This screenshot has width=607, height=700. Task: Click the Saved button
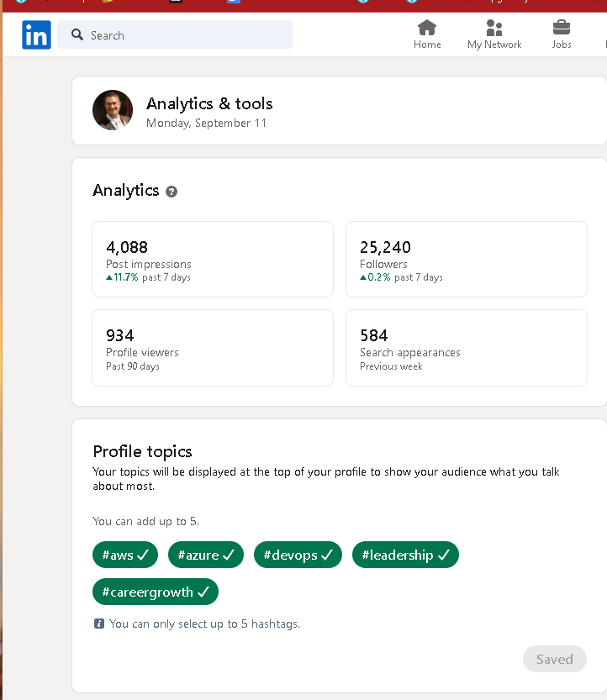tap(555, 659)
